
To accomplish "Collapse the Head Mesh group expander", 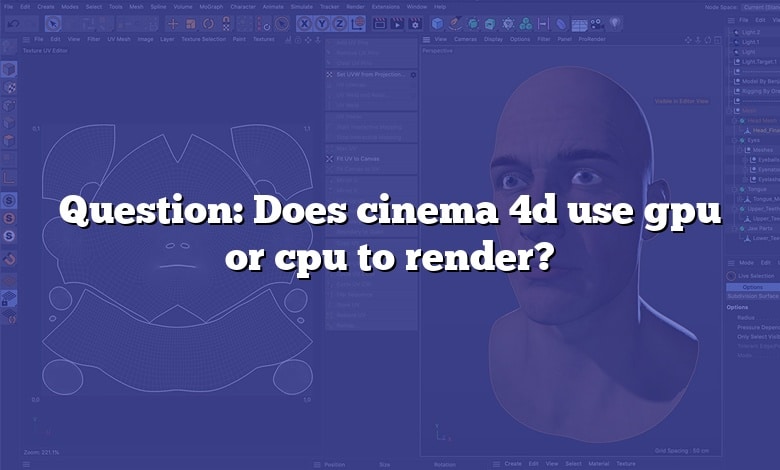I will tap(735, 120).
